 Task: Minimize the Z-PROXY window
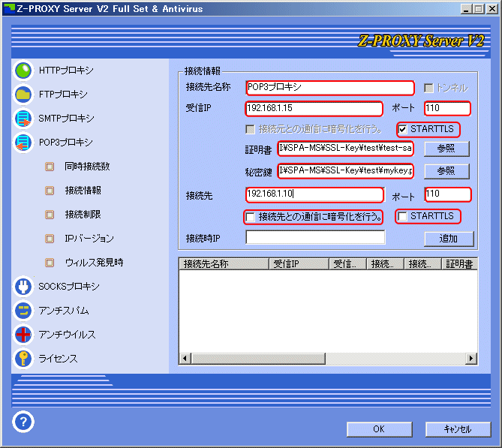(466, 9)
